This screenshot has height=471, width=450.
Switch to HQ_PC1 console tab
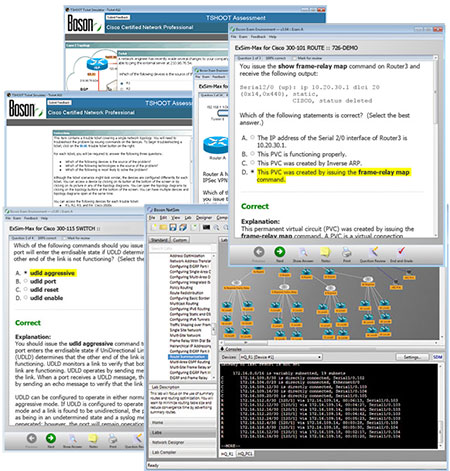[245, 454]
